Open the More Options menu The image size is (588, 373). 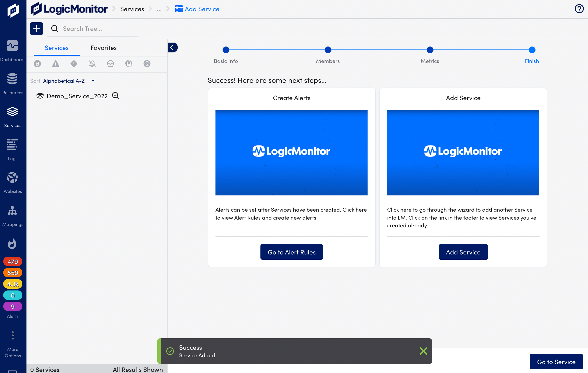click(13, 345)
